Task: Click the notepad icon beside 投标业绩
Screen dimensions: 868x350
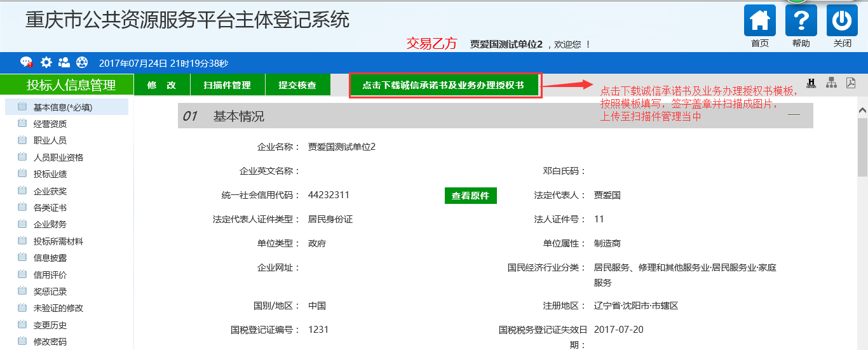Action: pyautogui.click(x=22, y=173)
